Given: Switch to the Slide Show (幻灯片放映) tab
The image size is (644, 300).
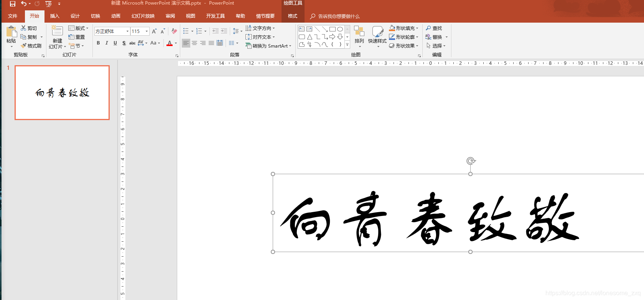Looking at the screenshot, I should (x=143, y=16).
